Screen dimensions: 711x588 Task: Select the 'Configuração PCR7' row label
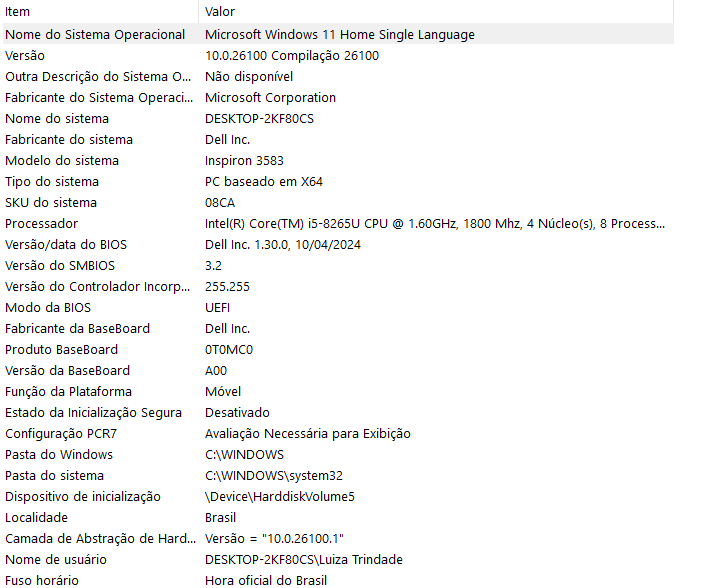pos(61,434)
